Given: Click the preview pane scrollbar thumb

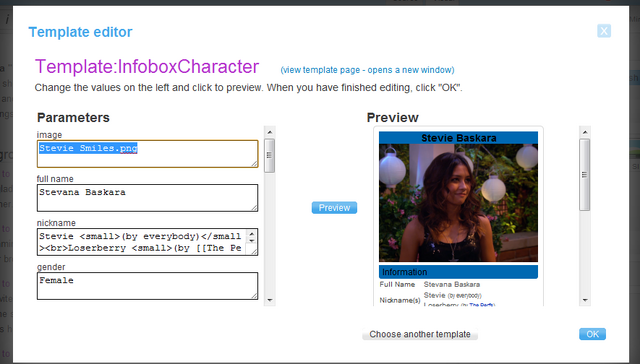Looking at the screenshot, I should [584, 175].
